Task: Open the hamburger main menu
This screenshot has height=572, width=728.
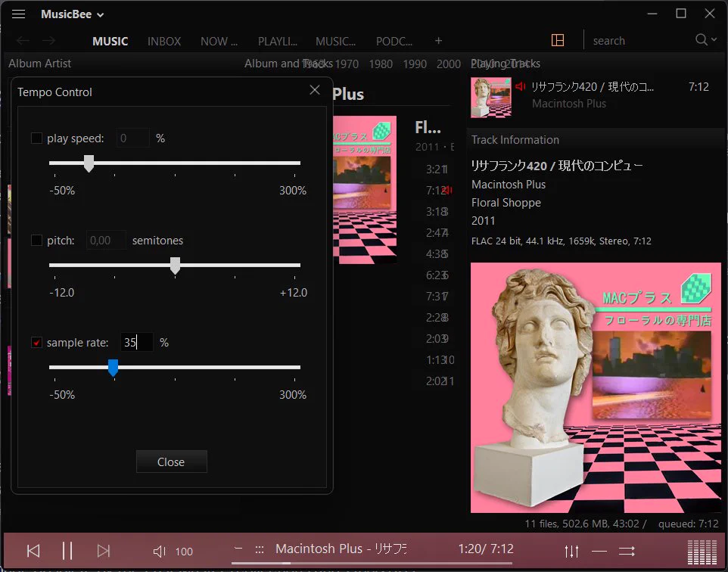Action: point(19,14)
